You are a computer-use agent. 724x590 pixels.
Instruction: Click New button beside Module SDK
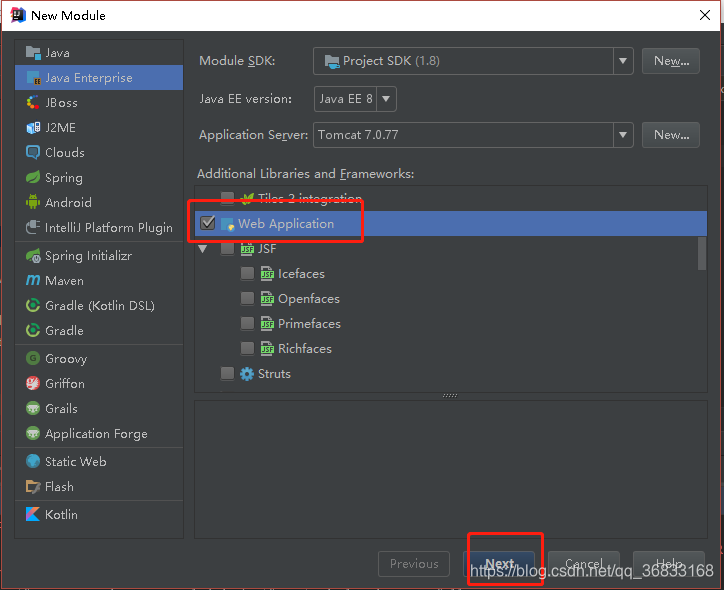tap(671, 61)
